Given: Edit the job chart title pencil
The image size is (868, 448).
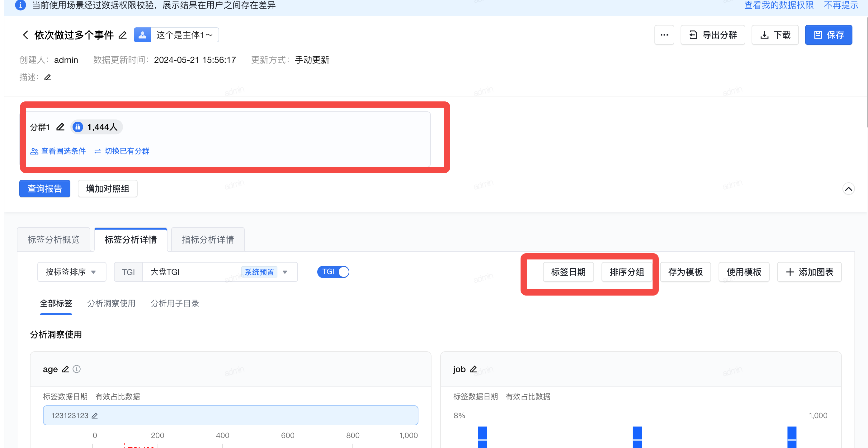Looking at the screenshot, I should 473,369.
